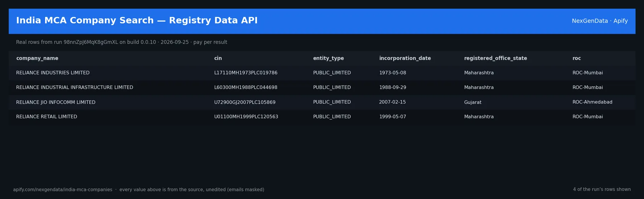Click Maharashtra in Reliance Retail row

pyautogui.click(x=479, y=117)
